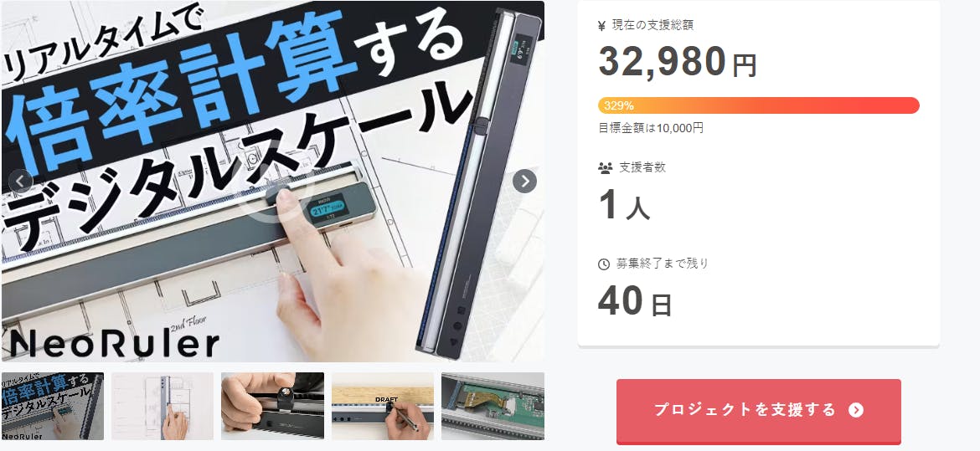Click the 32,980円 total amount
This screenshot has width=980, height=451.
678,61
